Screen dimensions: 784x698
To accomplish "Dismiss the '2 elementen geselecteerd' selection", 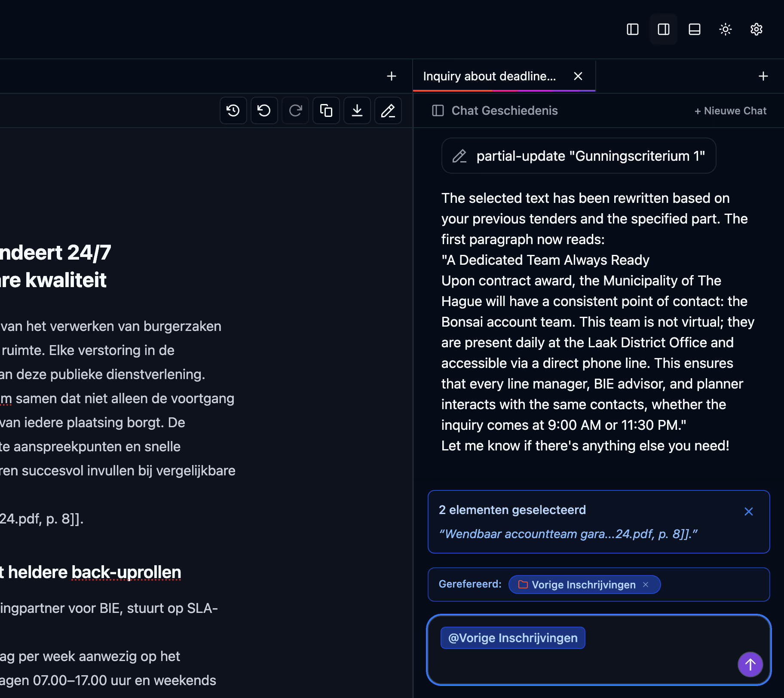I will 749,511.
